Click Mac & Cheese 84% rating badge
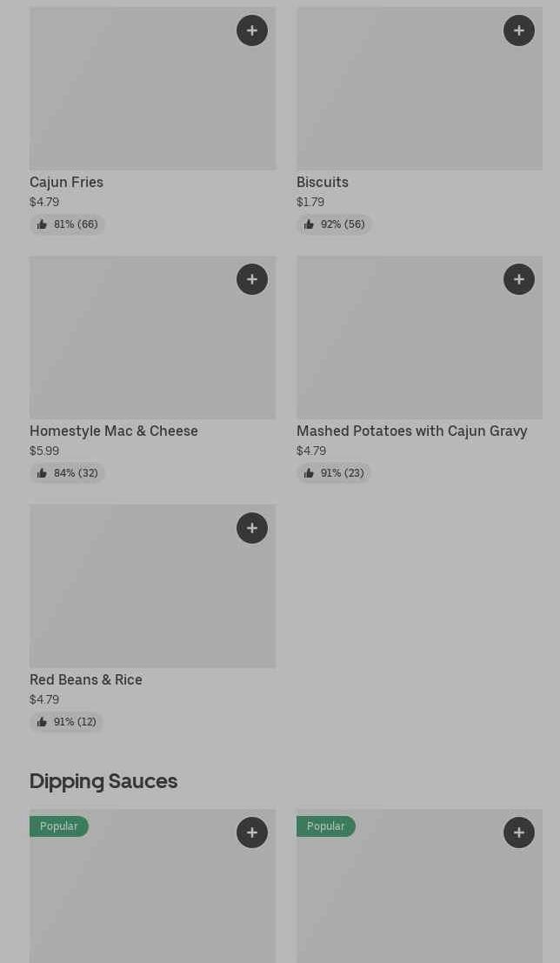 (67, 473)
